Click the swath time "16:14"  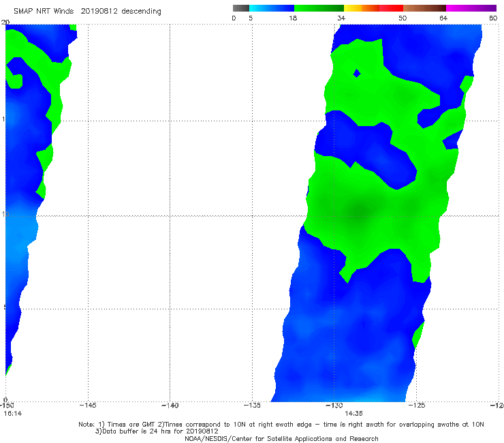pyautogui.click(x=13, y=414)
